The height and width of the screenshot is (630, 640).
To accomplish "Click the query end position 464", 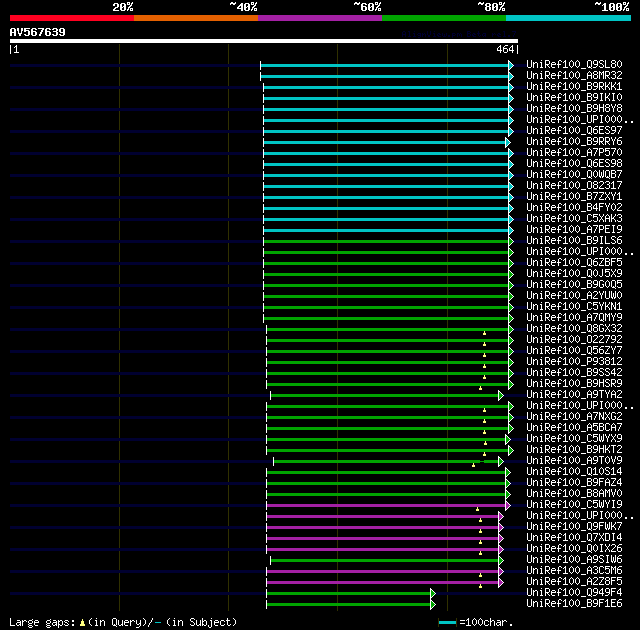I will coord(505,49).
